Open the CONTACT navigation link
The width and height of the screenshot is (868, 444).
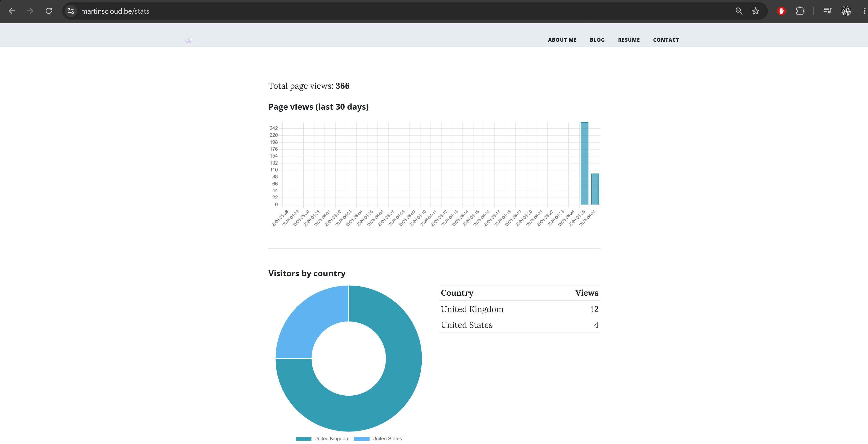[666, 40]
